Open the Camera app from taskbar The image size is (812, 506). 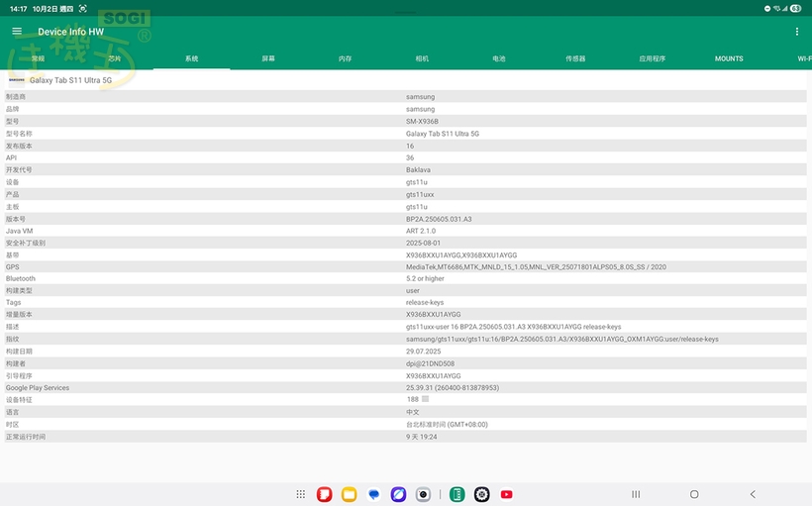[423, 494]
